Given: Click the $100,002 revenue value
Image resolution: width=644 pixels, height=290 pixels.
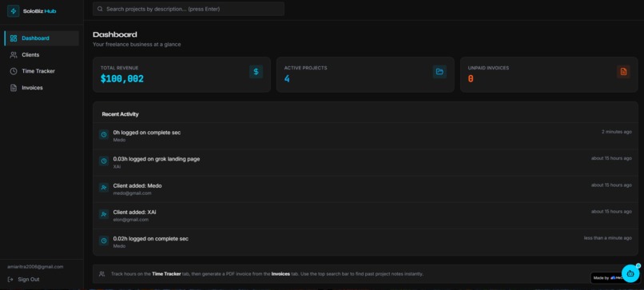Looking at the screenshot, I should pyautogui.click(x=122, y=79).
